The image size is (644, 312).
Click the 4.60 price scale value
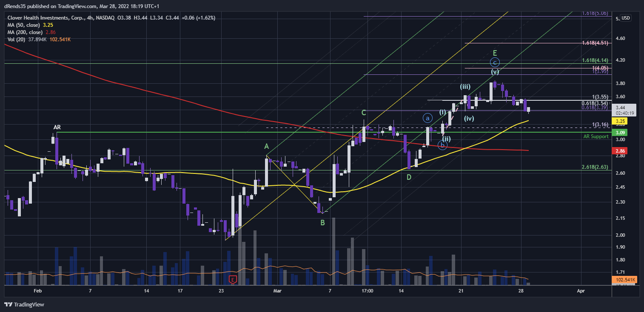(x=619, y=38)
